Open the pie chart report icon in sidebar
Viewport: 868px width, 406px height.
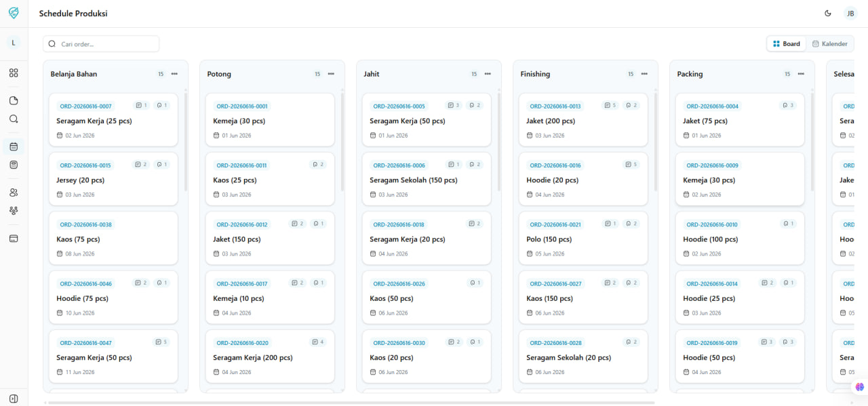(x=14, y=101)
